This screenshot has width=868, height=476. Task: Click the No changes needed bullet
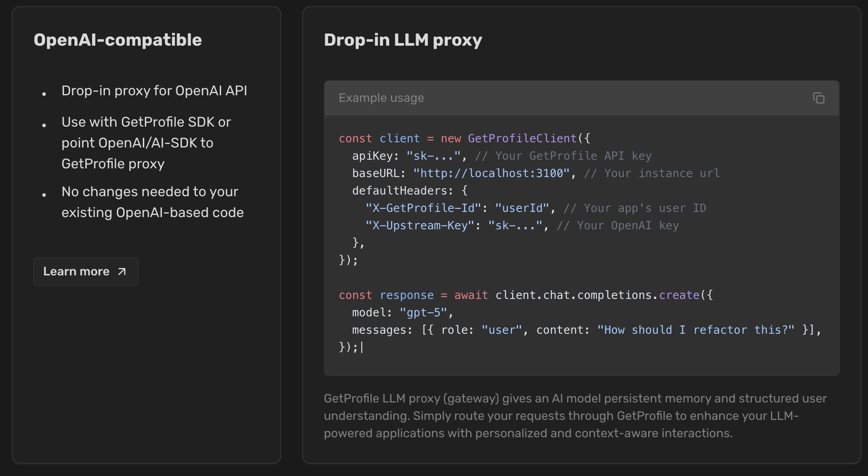[x=152, y=202]
